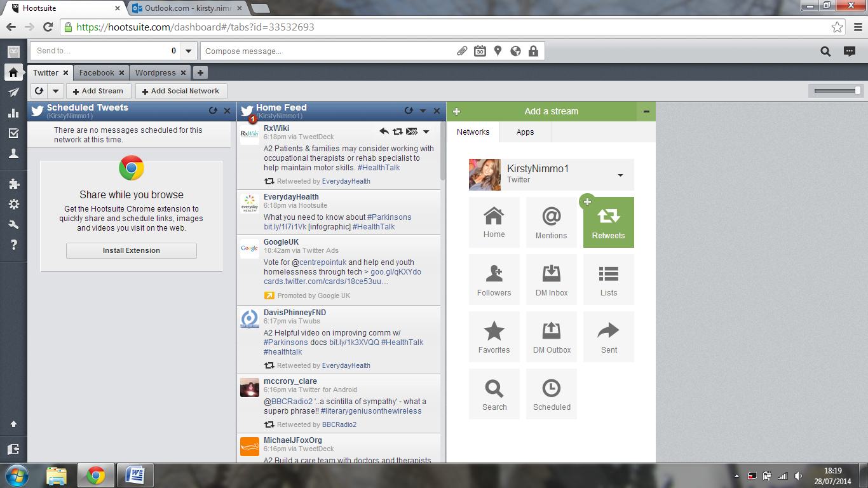Open Word from the Windows taskbar
Image resolution: width=868 pixels, height=488 pixels.
click(x=135, y=475)
